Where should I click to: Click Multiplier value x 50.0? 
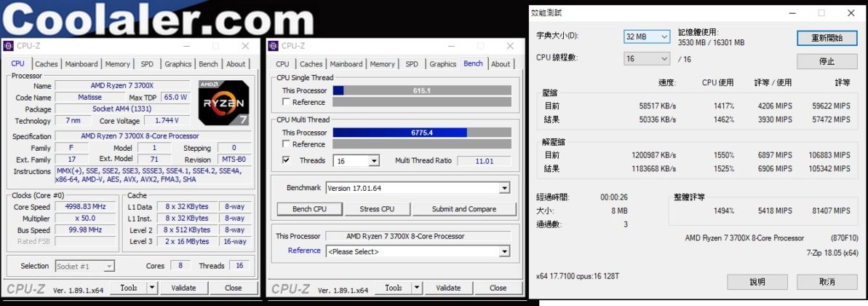[x=84, y=219]
